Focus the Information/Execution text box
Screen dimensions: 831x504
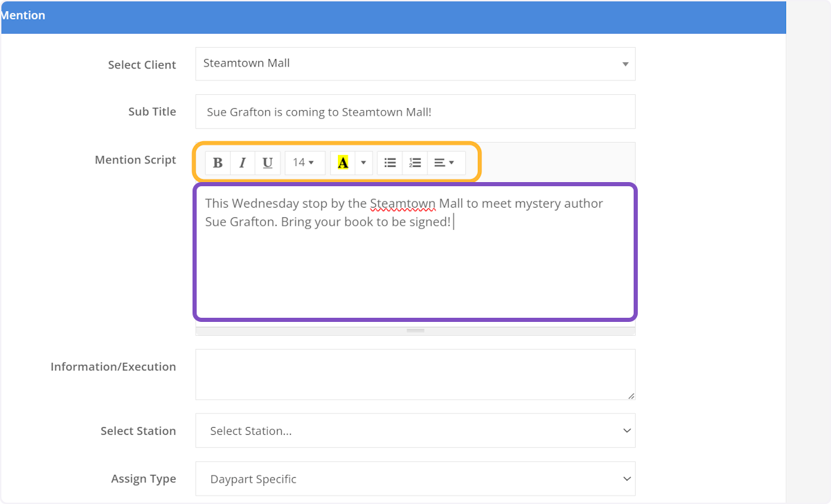point(415,374)
